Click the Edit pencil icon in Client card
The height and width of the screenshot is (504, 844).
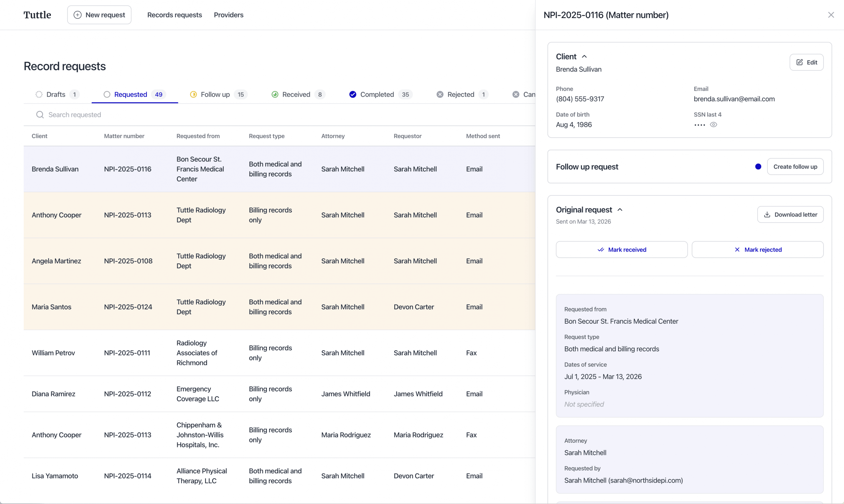(x=799, y=62)
